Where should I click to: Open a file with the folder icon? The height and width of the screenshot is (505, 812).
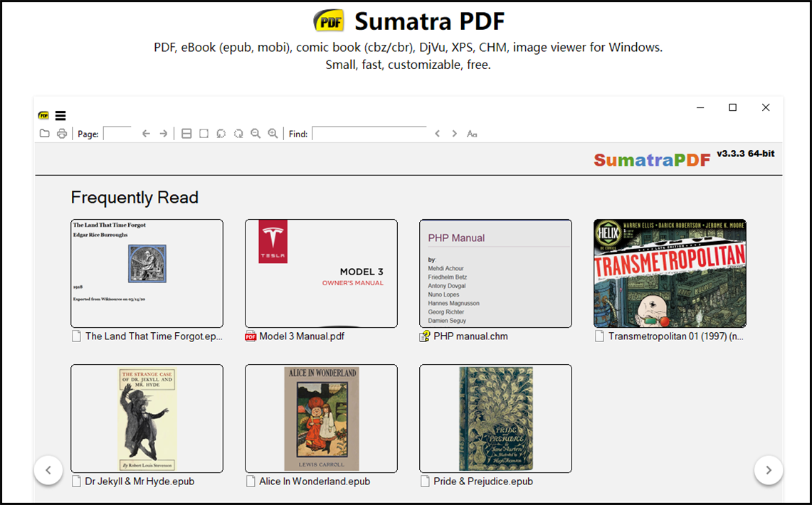pos(45,134)
